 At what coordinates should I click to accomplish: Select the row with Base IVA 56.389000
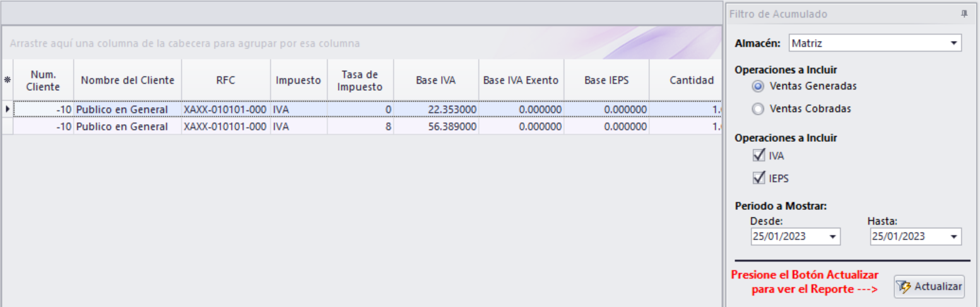pyautogui.click(x=435, y=127)
